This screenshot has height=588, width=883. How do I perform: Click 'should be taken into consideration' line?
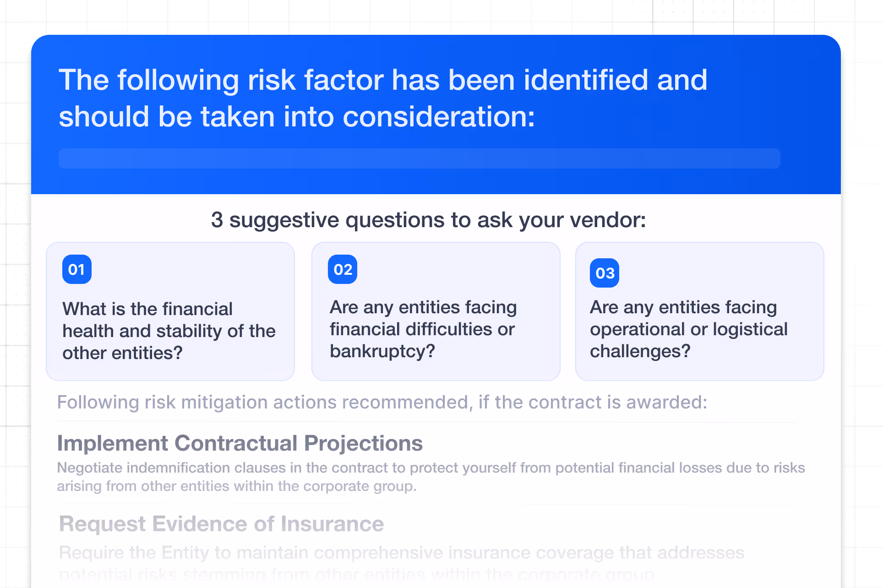pyautogui.click(x=297, y=116)
